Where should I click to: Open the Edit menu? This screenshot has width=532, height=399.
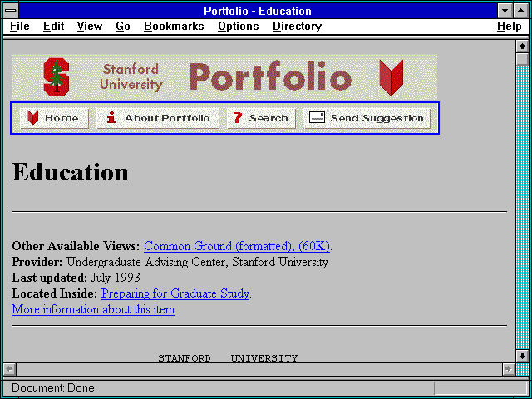(x=53, y=26)
